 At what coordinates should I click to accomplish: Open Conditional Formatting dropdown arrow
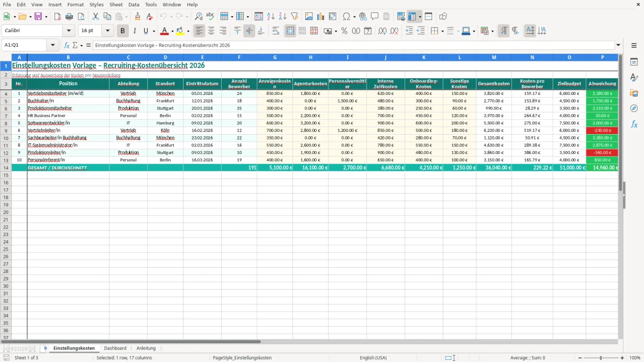[x=492, y=31]
